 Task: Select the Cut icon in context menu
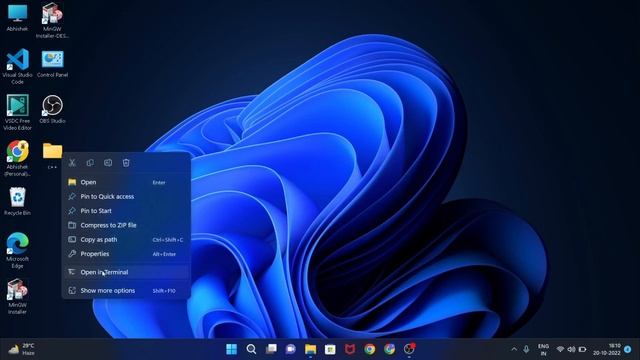72,163
